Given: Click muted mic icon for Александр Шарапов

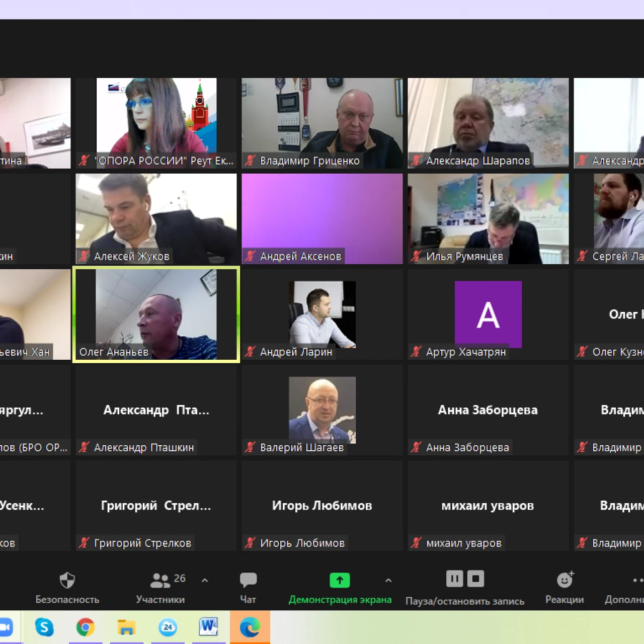Looking at the screenshot, I should (416, 160).
